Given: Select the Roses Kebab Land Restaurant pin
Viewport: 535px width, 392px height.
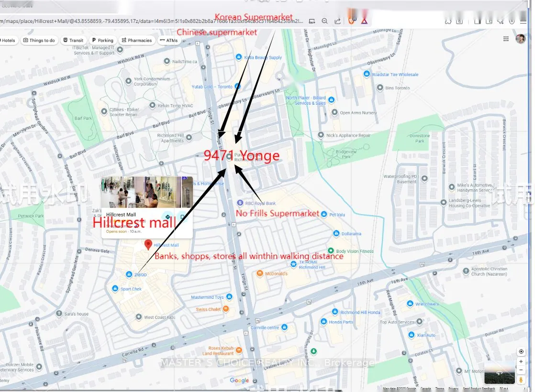Looking at the screenshot, I should 239,350.
